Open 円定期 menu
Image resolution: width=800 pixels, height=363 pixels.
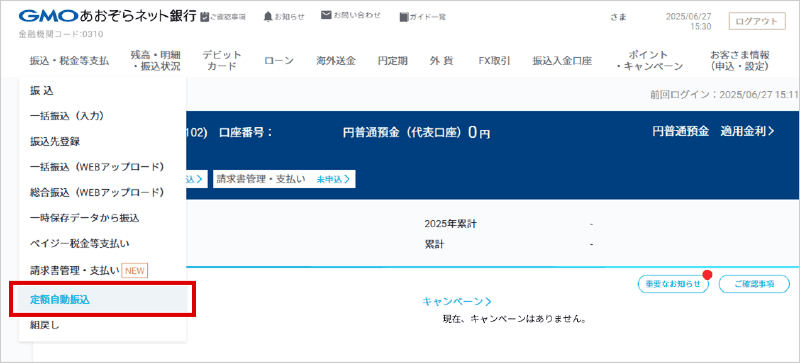click(392, 61)
